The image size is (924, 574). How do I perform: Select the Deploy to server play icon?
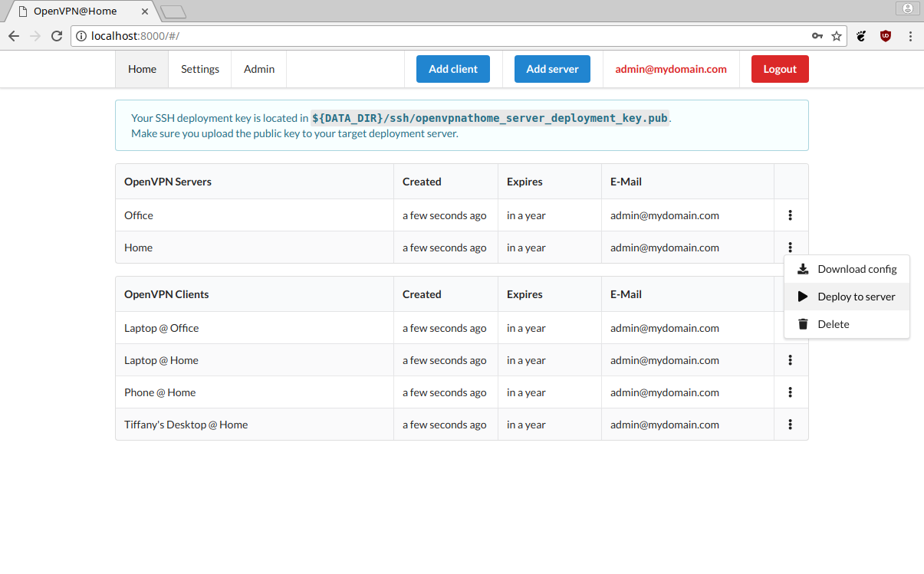click(x=803, y=297)
